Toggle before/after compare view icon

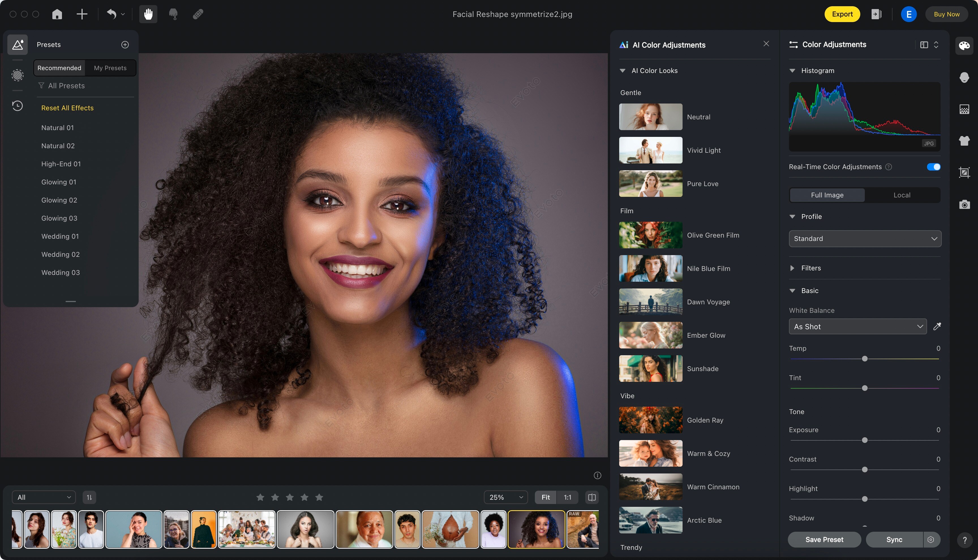(592, 497)
